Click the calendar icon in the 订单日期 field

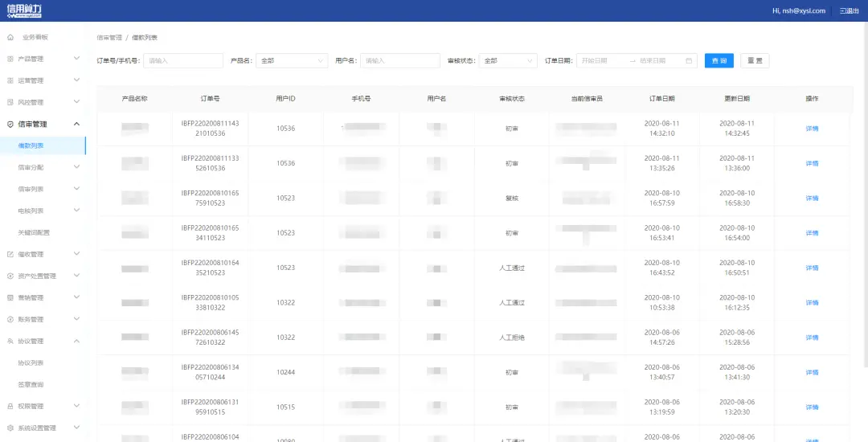[689, 60]
